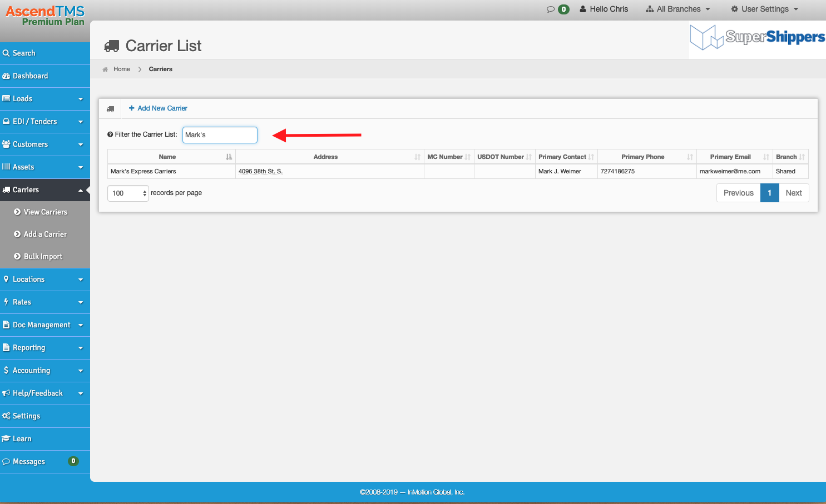Image resolution: width=826 pixels, height=504 pixels.
Task: Click the Doc Management file icon
Action: coord(6,325)
